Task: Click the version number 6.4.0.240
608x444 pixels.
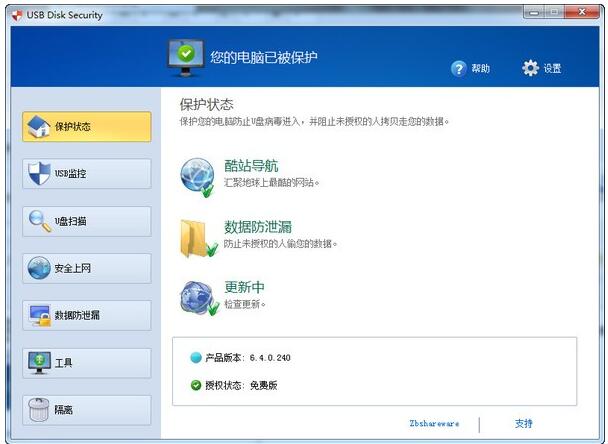Action: coord(270,358)
